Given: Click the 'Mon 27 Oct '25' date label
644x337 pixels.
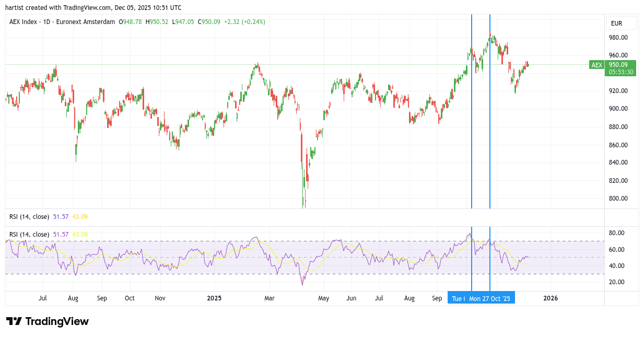Looking at the screenshot, I should click(489, 298).
